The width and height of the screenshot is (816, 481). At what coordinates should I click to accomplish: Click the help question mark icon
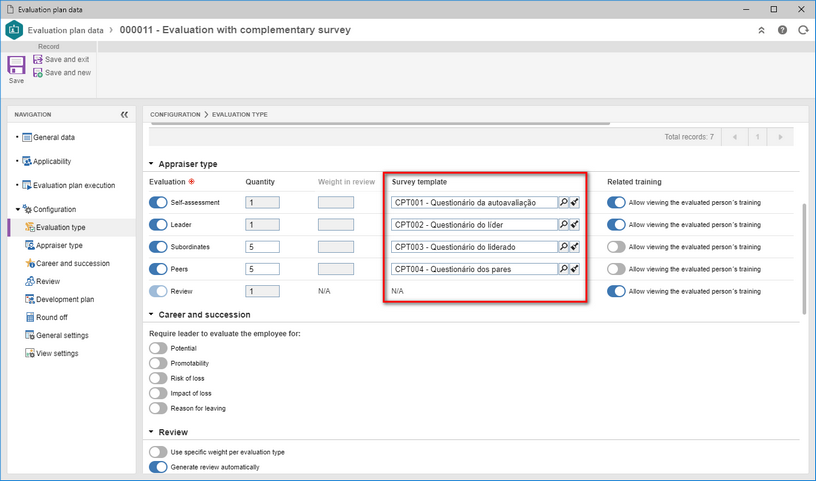pos(782,30)
